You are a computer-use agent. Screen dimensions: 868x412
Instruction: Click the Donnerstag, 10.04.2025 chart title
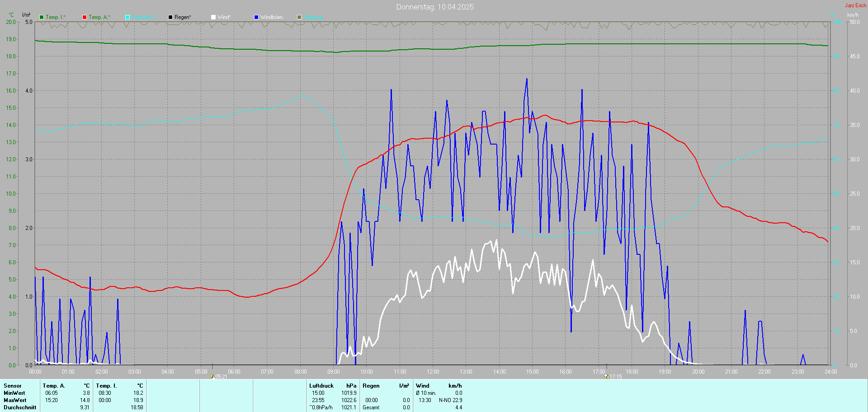(434, 7)
